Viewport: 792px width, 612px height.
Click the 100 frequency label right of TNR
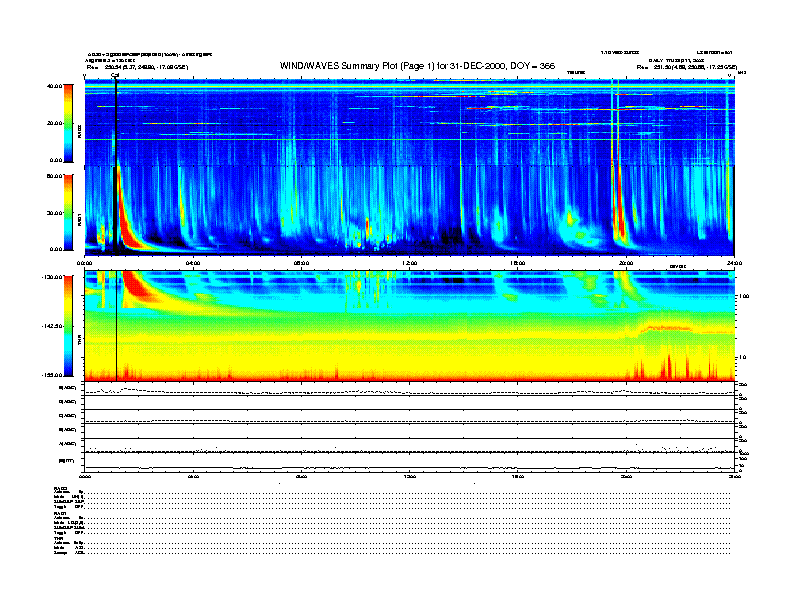(x=744, y=296)
